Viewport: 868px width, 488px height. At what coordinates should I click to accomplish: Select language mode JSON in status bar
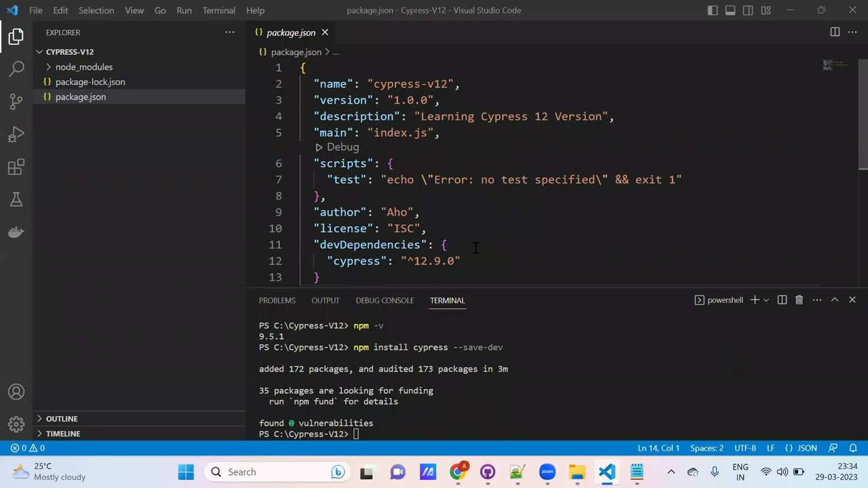tap(801, 448)
